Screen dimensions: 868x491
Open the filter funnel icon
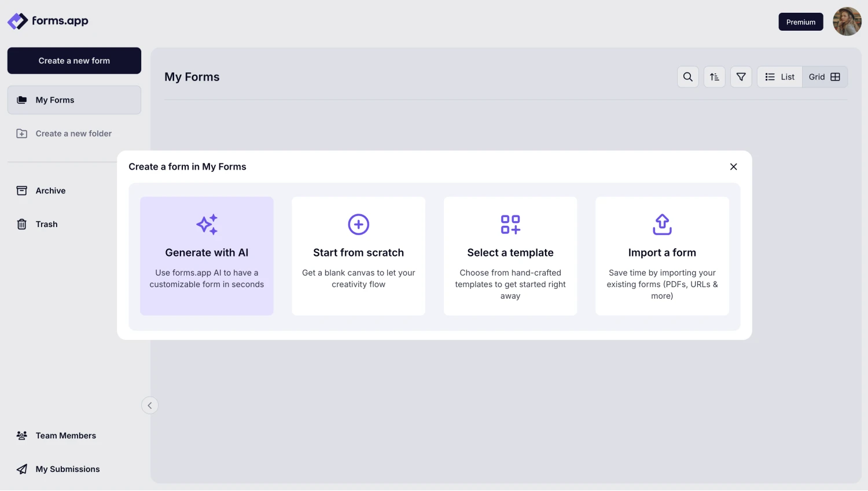(741, 77)
